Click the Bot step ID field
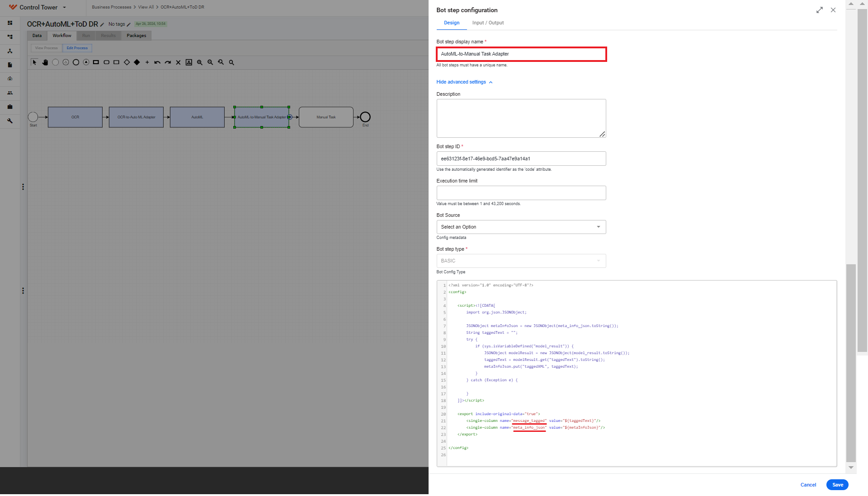Screen dimensions: 868x496 pos(521,159)
